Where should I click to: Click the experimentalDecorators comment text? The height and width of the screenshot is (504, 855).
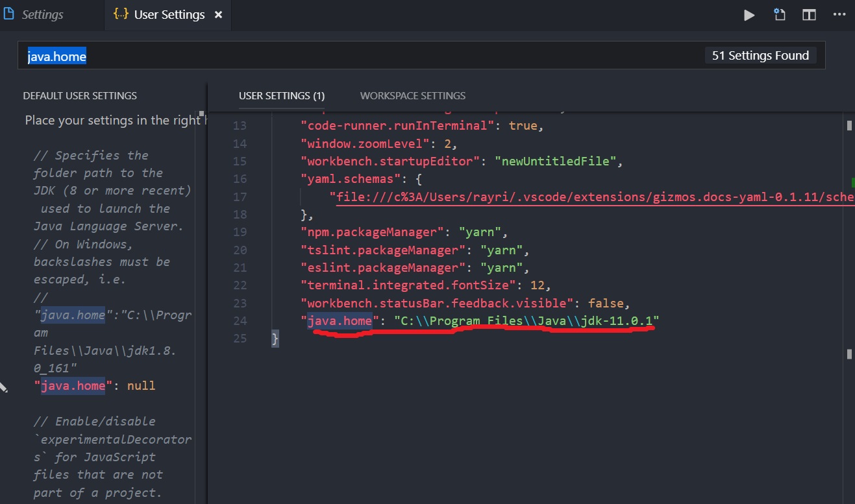pyautogui.click(x=112, y=457)
